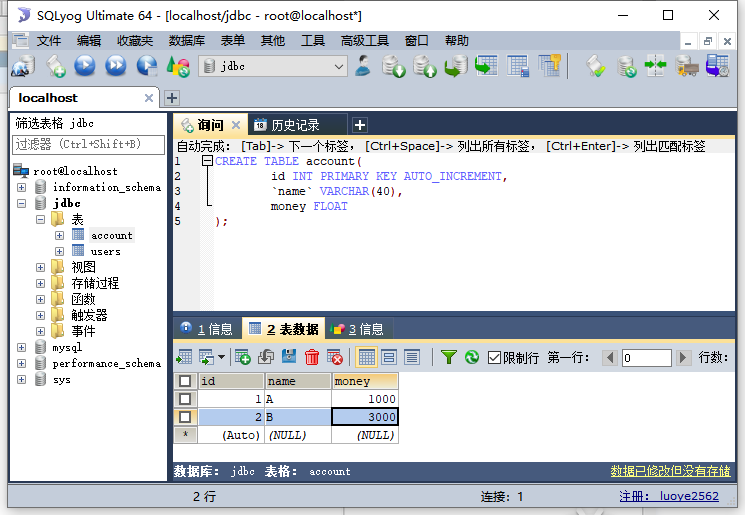Select the 触发器 folder
Screen dimensions: 745x515
[89, 315]
